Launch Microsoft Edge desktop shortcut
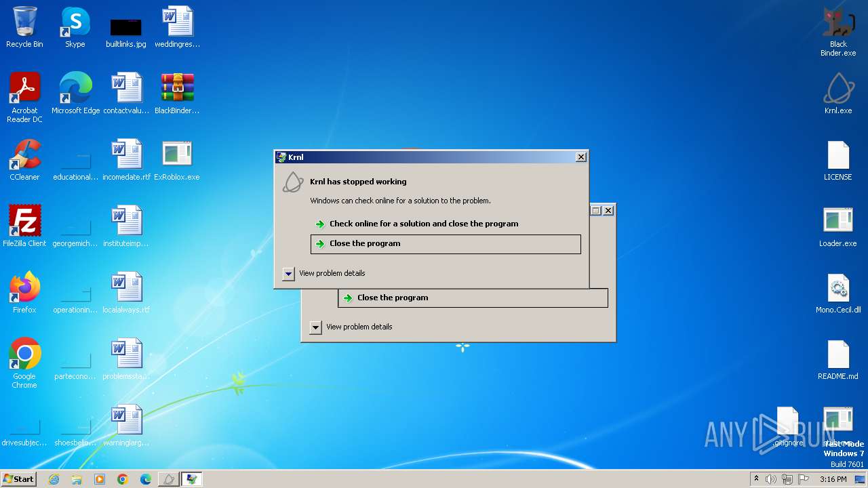 pos(75,94)
